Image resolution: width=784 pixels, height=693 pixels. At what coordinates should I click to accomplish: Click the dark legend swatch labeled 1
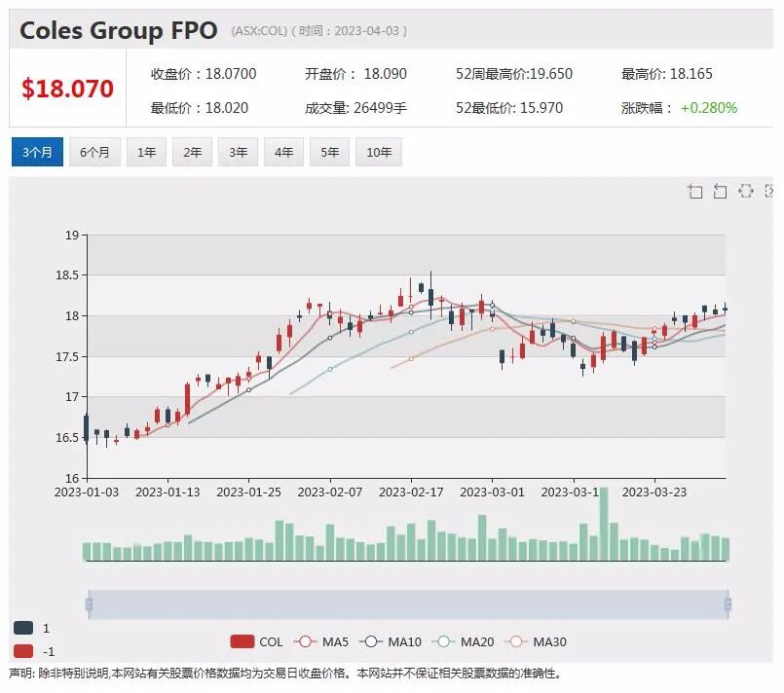[23, 628]
